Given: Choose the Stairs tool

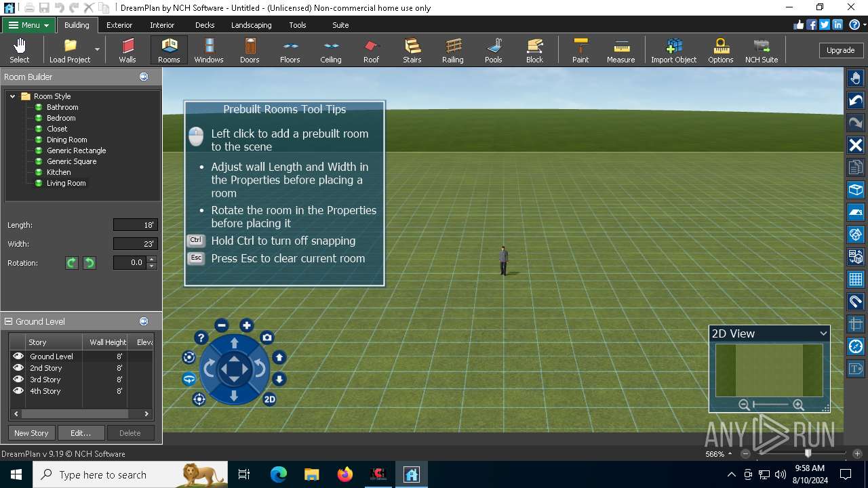Looking at the screenshot, I should pos(412,51).
